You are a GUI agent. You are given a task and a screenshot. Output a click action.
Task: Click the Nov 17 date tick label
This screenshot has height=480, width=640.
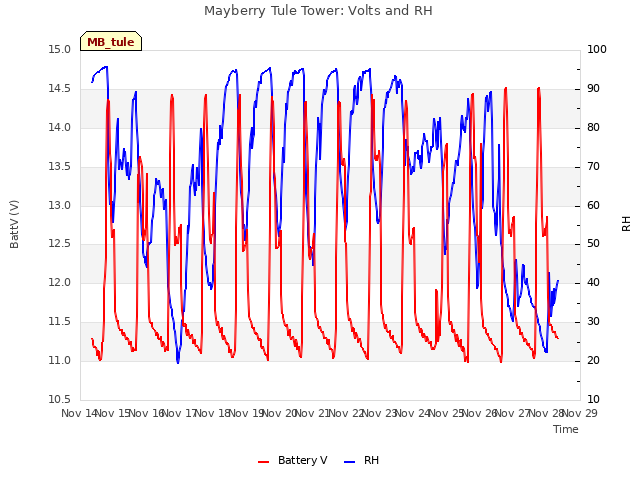click(x=180, y=413)
